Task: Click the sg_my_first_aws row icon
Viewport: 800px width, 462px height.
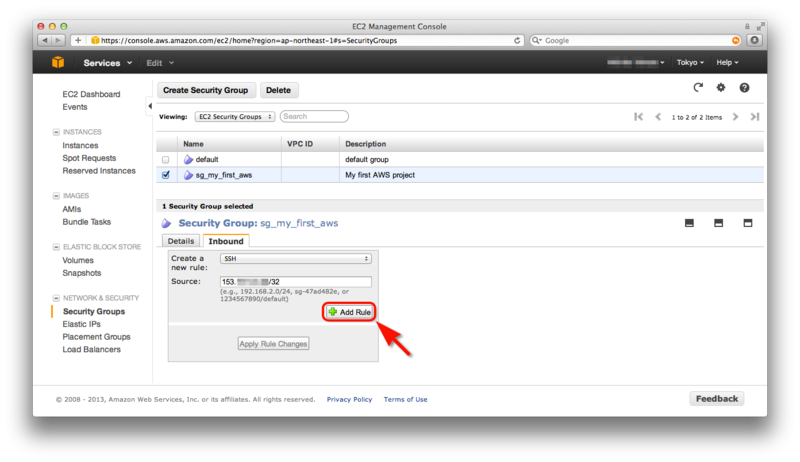Action: pyautogui.click(x=188, y=175)
